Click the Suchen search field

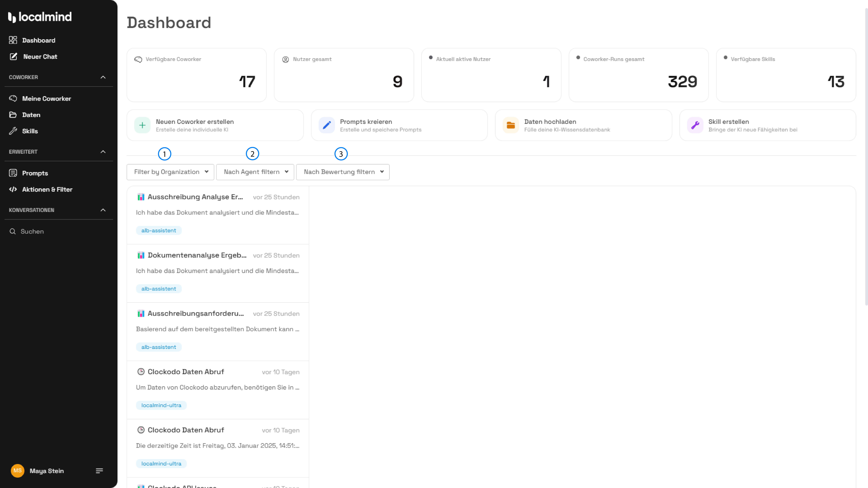(59, 231)
